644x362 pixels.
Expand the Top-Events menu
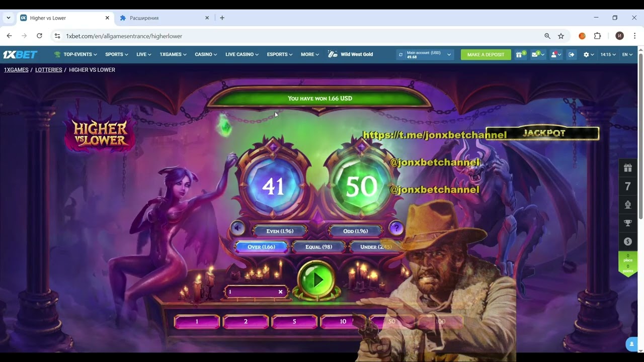75,54
